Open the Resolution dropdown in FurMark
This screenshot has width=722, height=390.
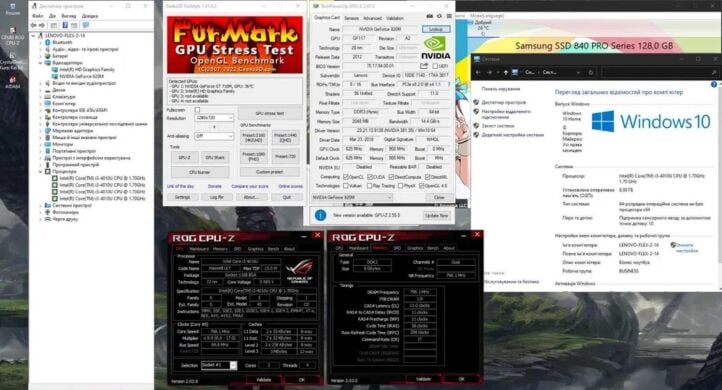coord(215,118)
